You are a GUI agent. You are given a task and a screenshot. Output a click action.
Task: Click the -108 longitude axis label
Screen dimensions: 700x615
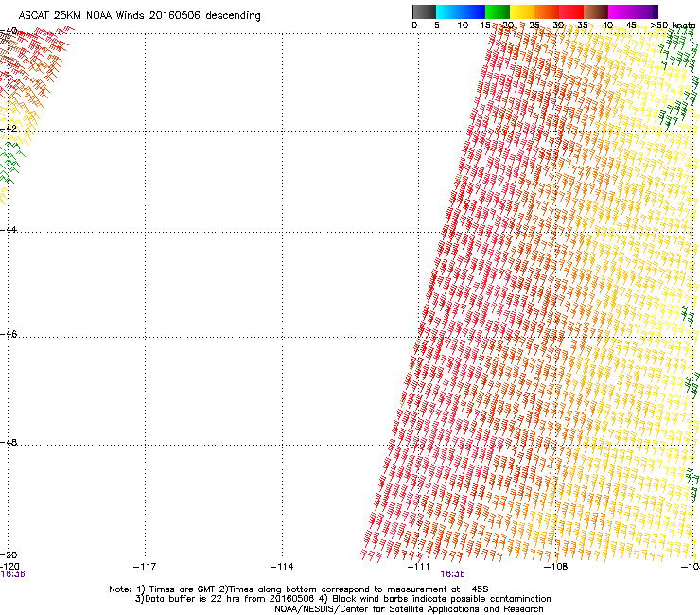(555, 567)
